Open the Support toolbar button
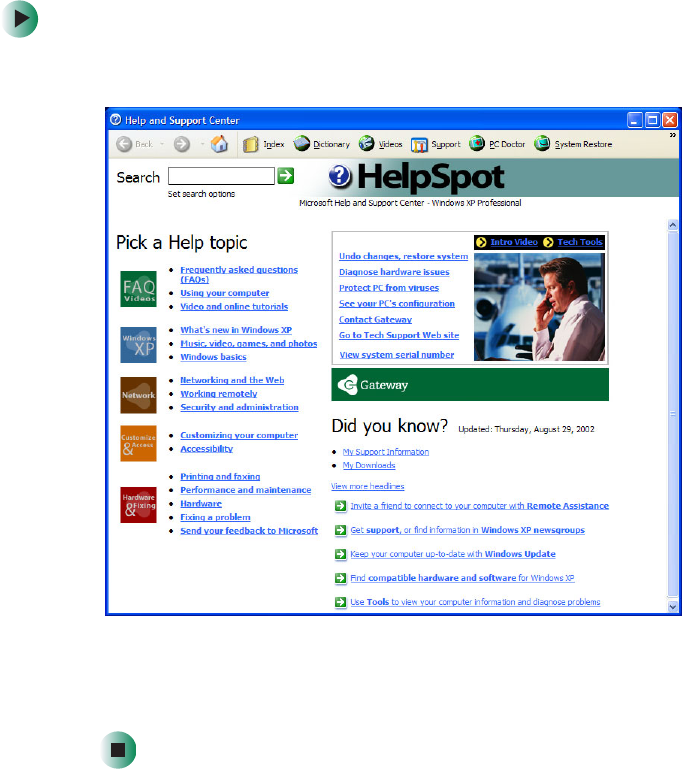 pos(436,145)
